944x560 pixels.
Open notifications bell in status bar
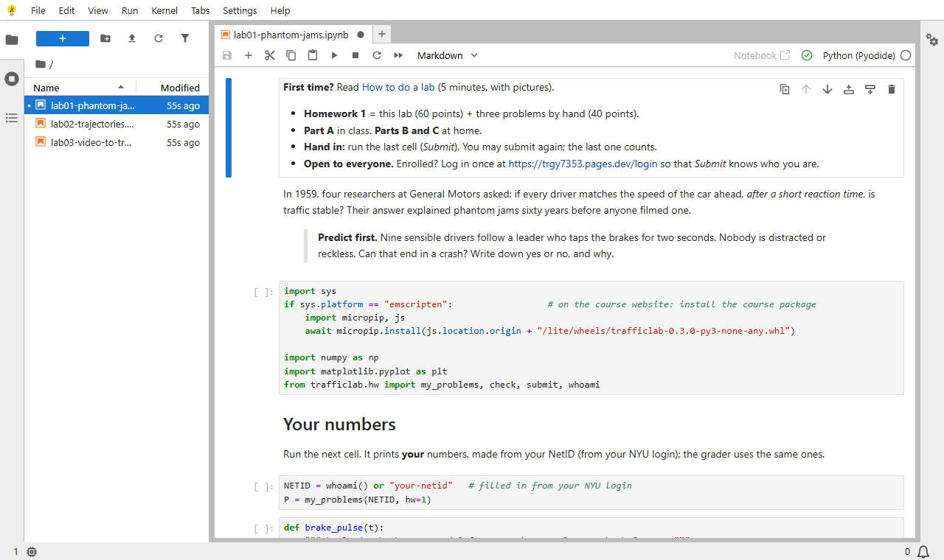923,552
